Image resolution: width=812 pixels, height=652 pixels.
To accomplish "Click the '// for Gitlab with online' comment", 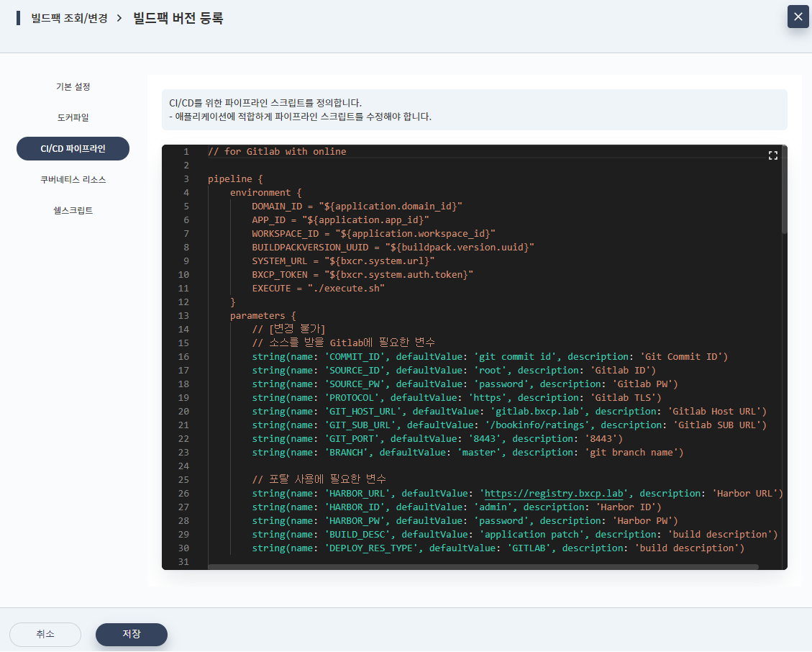I will [x=277, y=152].
